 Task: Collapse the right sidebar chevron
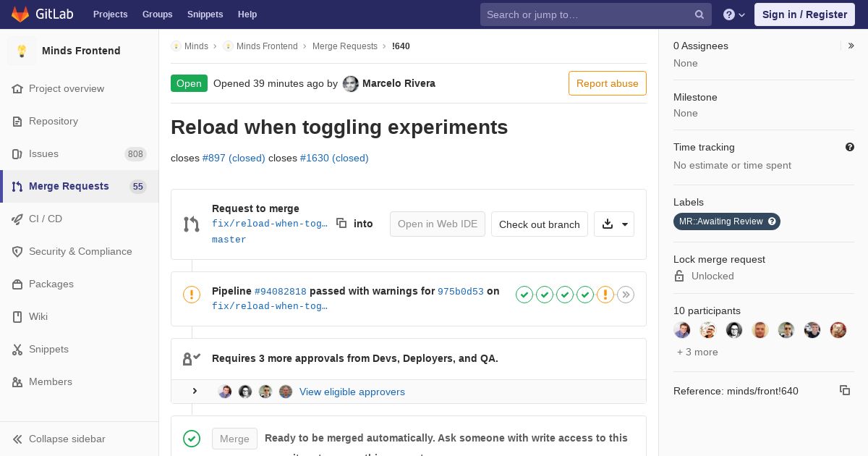coord(851,46)
